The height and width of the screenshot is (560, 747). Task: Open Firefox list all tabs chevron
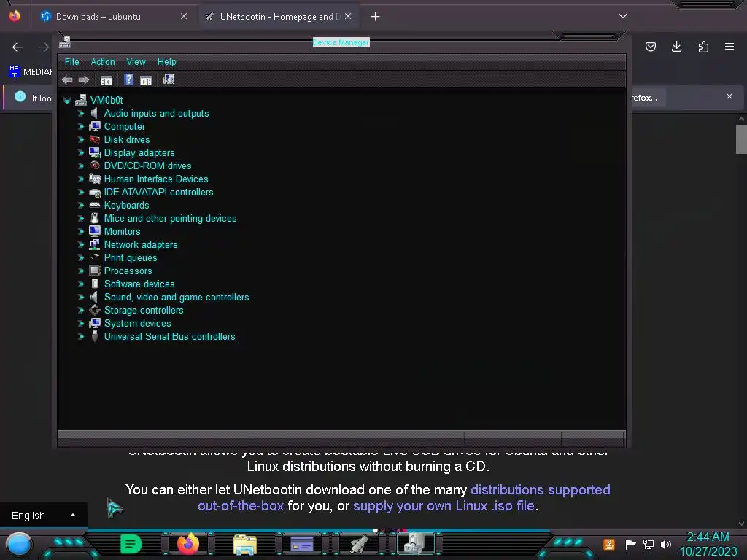(x=623, y=16)
